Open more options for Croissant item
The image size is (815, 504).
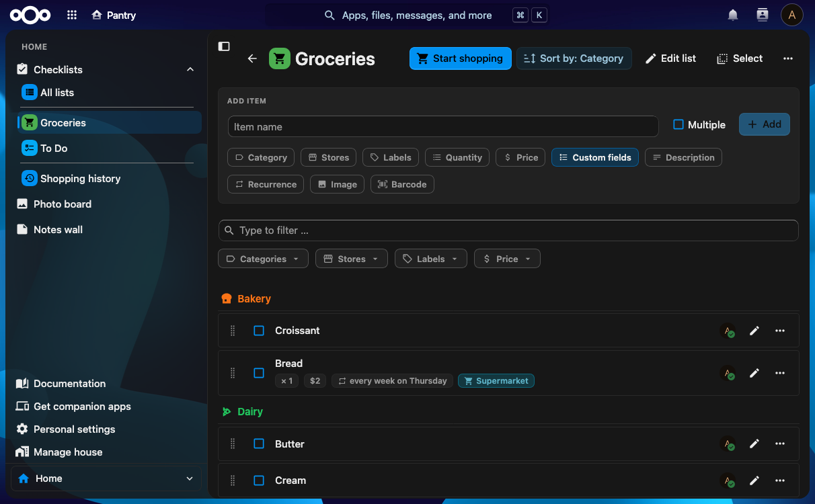coord(780,331)
